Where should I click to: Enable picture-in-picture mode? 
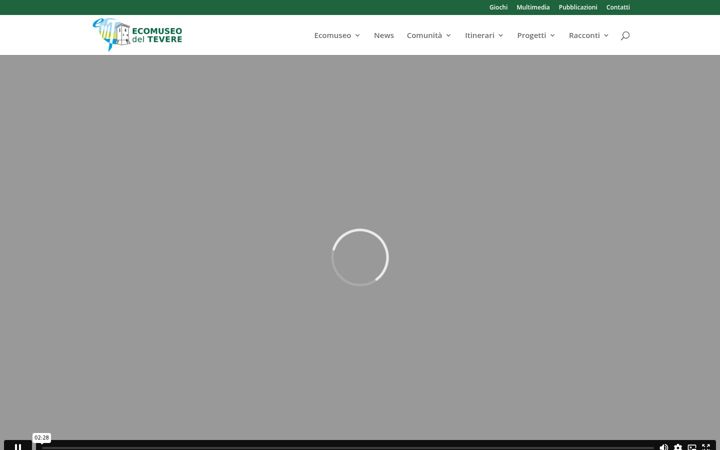692,447
